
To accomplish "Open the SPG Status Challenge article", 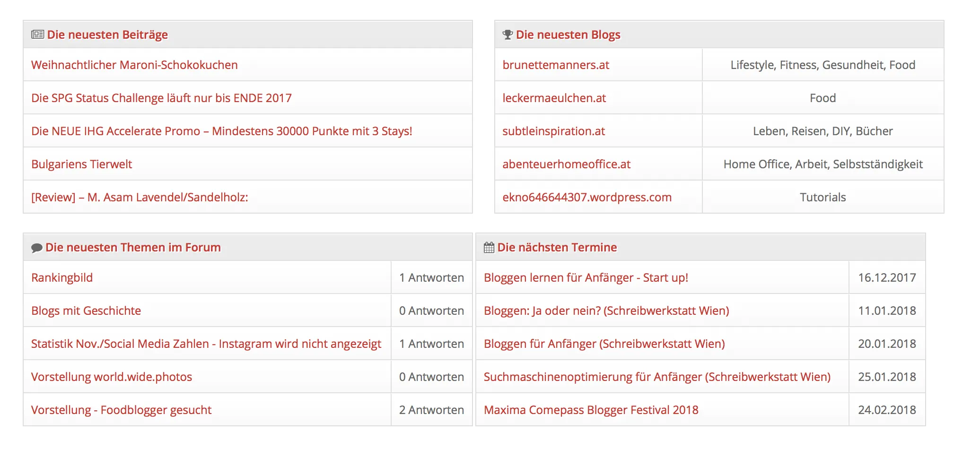I will click(161, 98).
